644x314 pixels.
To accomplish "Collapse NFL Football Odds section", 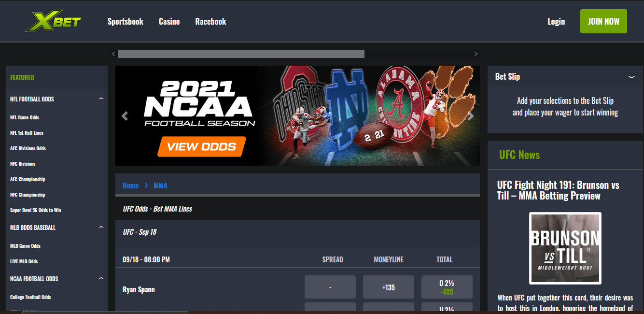I will coord(101,99).
